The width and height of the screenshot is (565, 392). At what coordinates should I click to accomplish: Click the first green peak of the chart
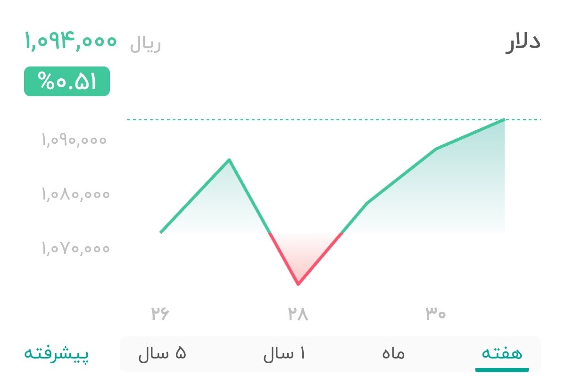point(229,159)
